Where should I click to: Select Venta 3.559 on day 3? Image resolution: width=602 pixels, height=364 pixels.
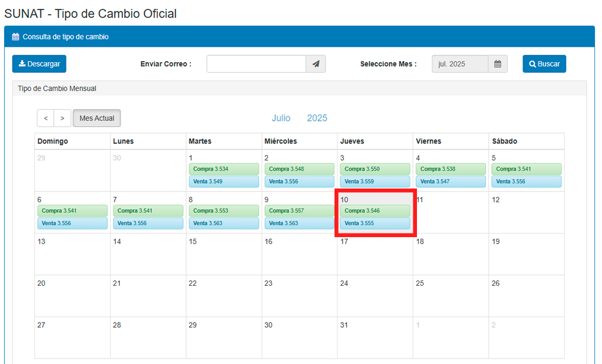pyautogui.click(x=375, y=181)
